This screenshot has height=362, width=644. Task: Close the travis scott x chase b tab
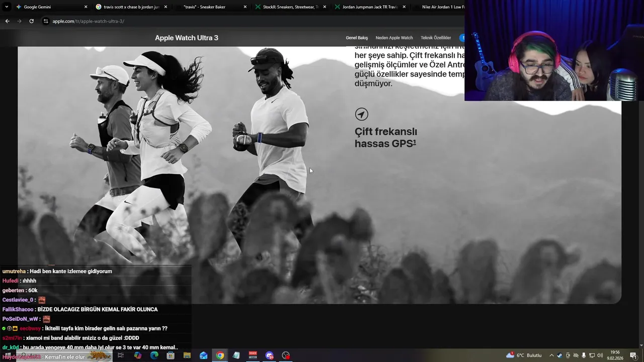[166, 7]
